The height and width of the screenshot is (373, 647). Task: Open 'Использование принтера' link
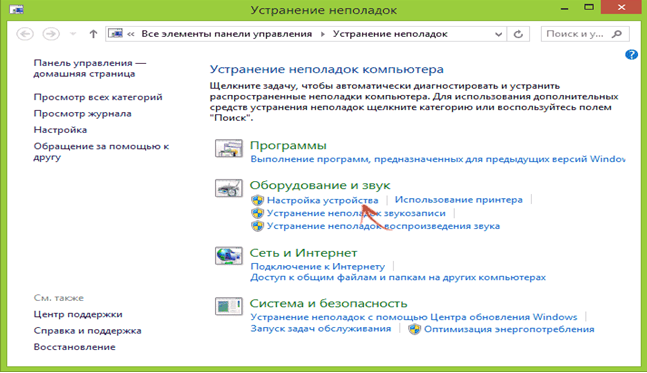click(458, 200)
